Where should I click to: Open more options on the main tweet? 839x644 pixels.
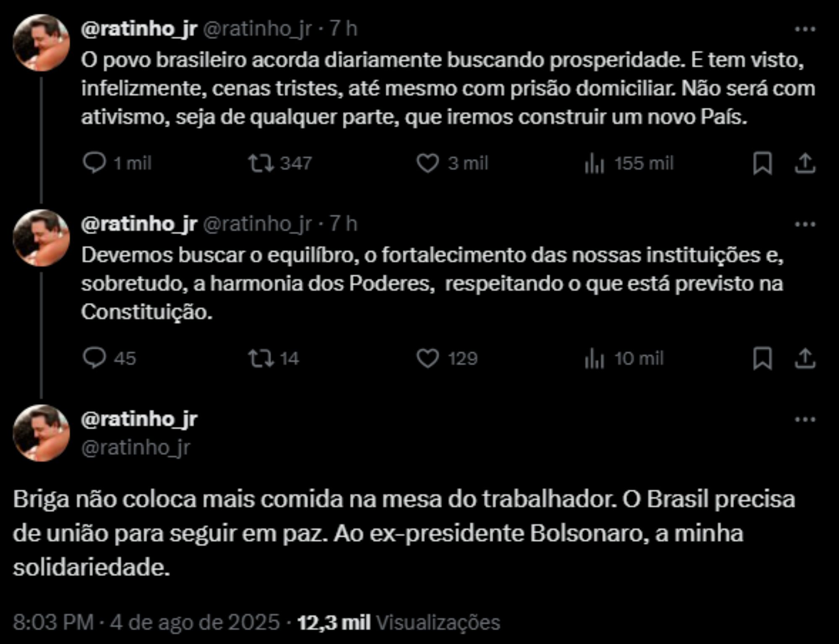(805, 419)
